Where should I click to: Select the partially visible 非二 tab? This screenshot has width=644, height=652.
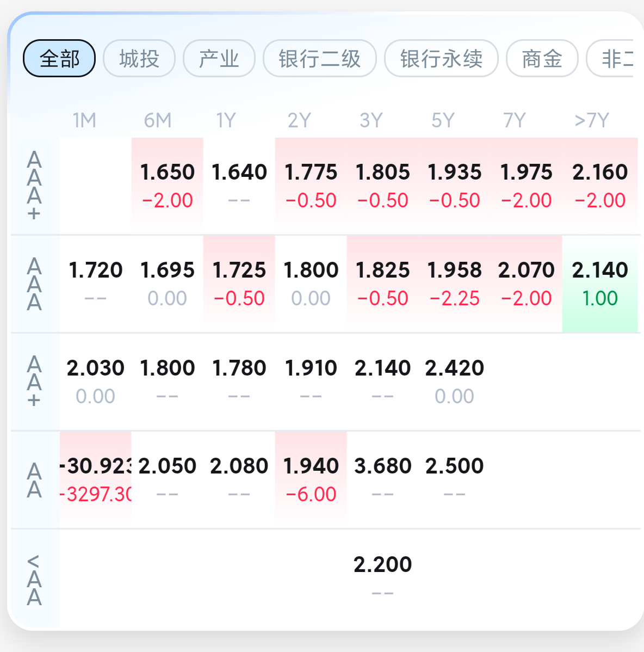pos(611,58)
